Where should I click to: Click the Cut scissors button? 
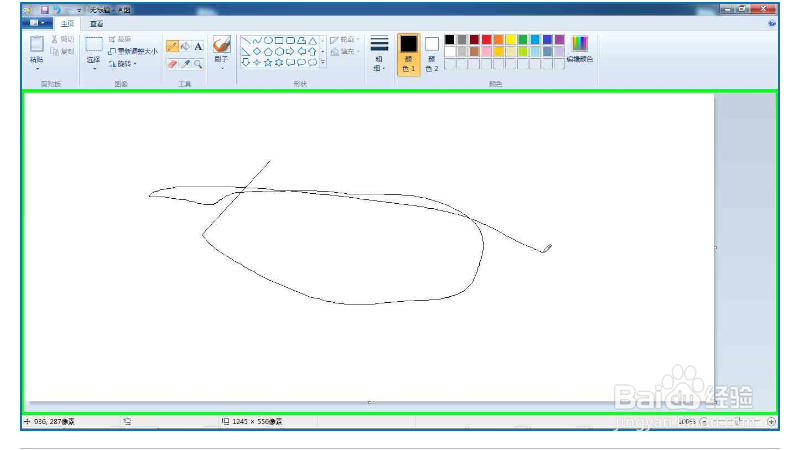[x=63, y=39]
